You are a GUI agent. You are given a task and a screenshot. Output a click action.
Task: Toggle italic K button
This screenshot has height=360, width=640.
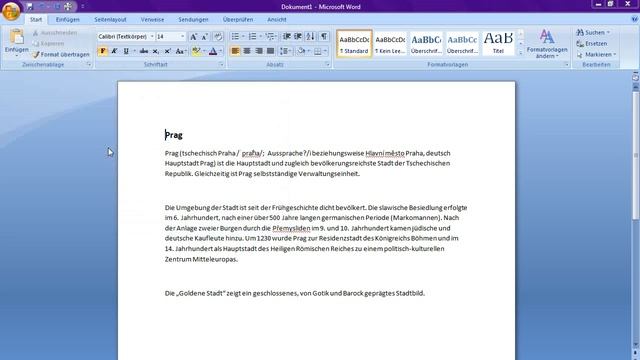click(114, 51)
